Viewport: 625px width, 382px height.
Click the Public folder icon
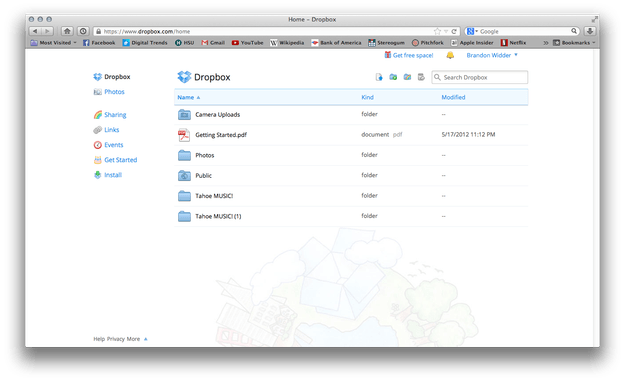(184, 175)
